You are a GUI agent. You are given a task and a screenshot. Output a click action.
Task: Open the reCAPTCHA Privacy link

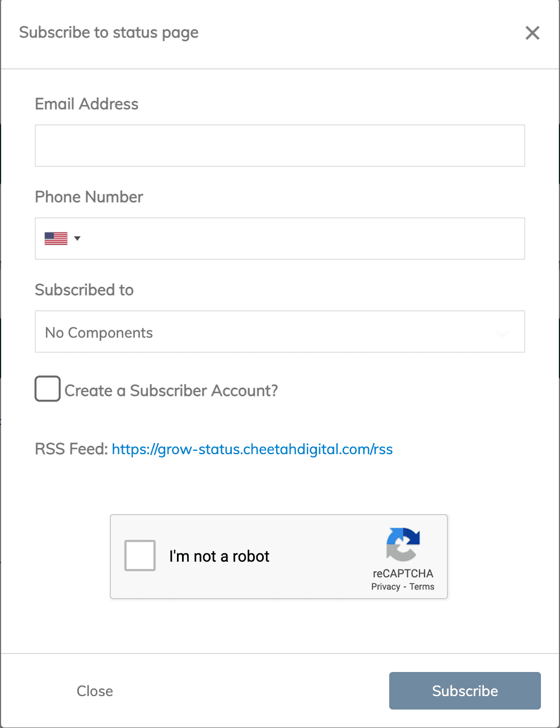pos(385,587)
